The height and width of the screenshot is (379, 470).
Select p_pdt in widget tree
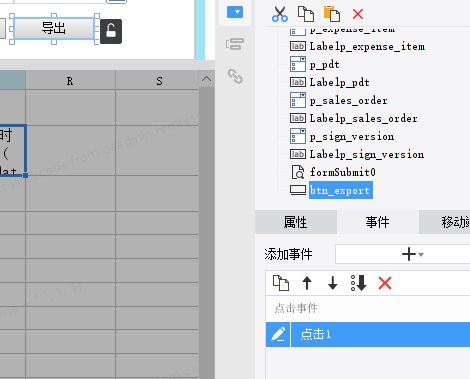coord(325,64)
